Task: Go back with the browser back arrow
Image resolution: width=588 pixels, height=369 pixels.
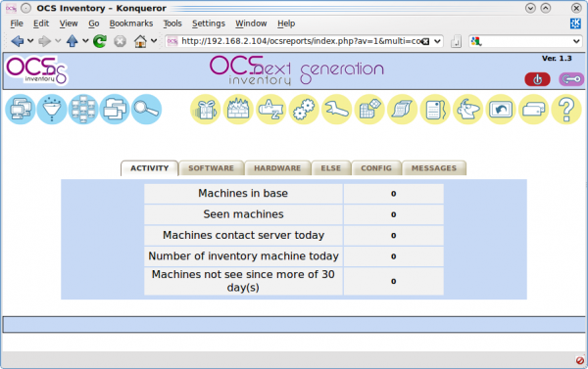Action: click(18, 41)
